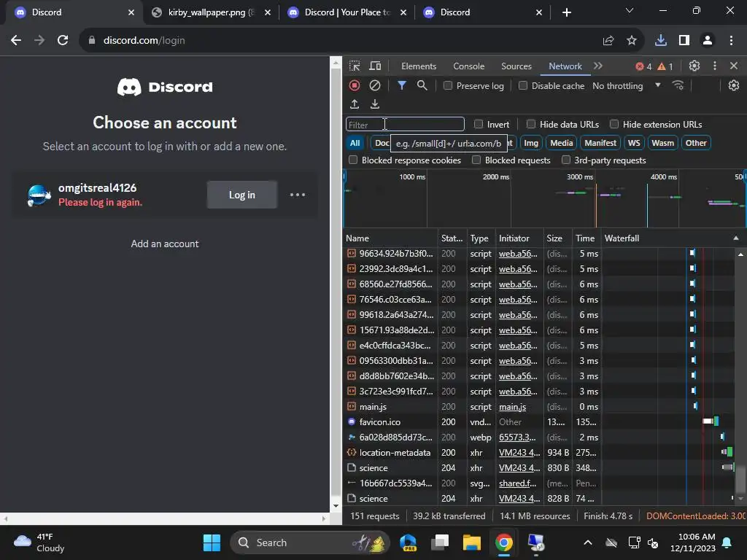Click the page horizontal scrollbar

pyautogui.click(x=164, y=518)
